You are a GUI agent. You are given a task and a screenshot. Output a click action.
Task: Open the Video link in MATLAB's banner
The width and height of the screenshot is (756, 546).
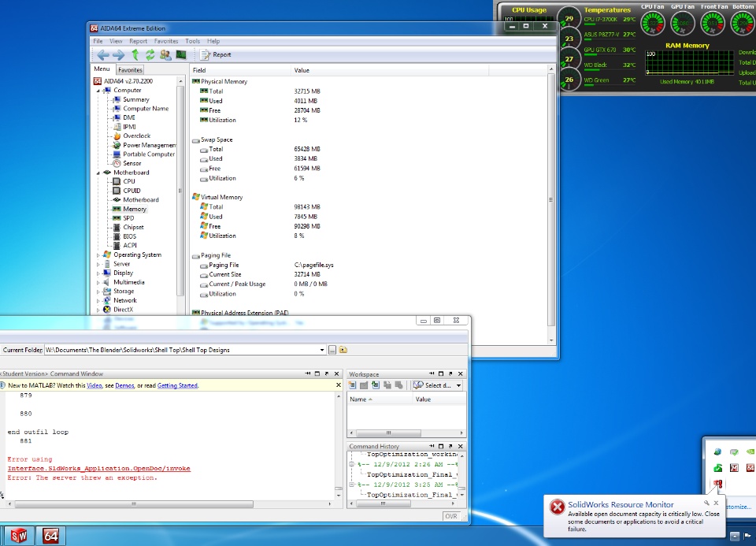pos(94,385)
